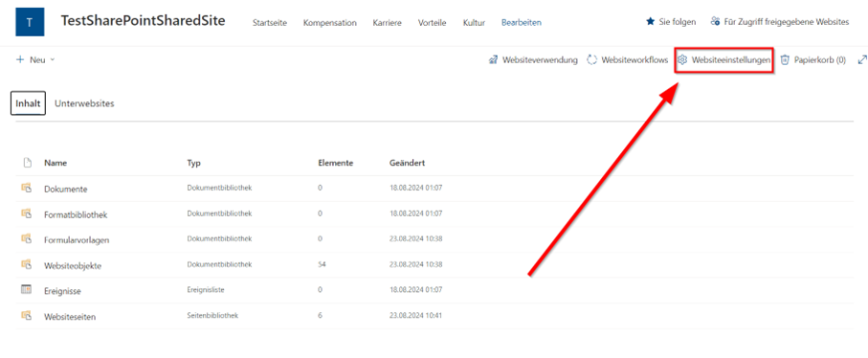Click the star icon next to Sie folgen

click(x=651, y=22)
